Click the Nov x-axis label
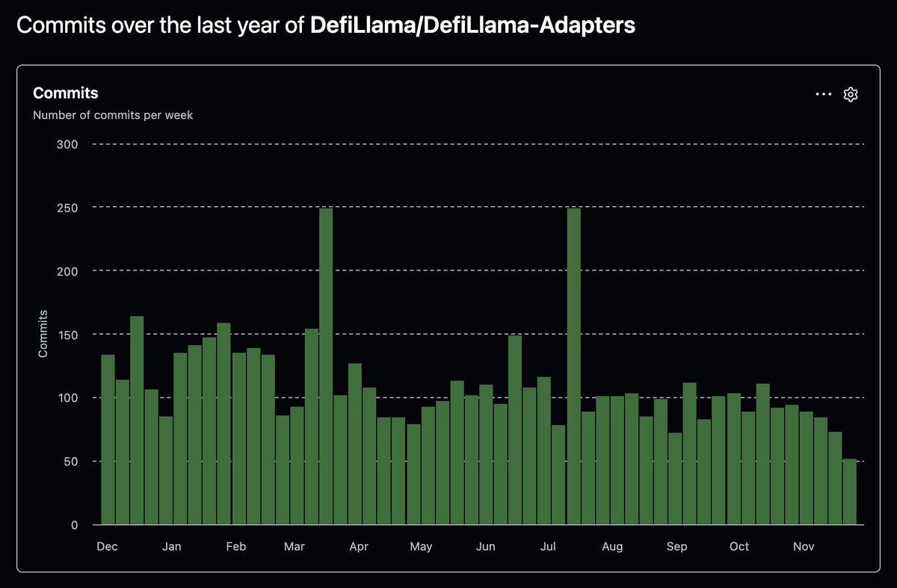This screenshot has height=588, width=897. point(804,547)
